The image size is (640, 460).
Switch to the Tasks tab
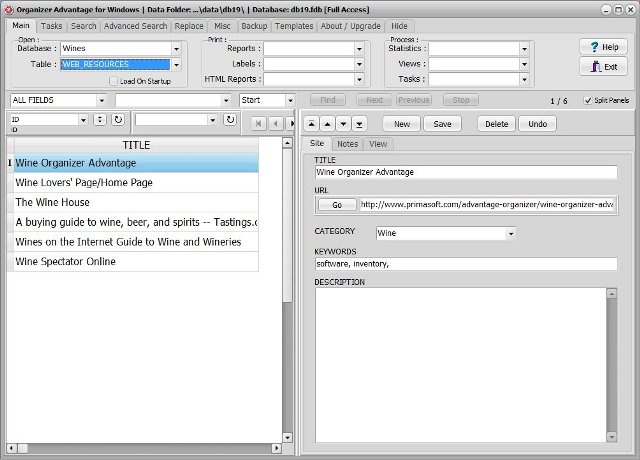[x=51, y=26]
